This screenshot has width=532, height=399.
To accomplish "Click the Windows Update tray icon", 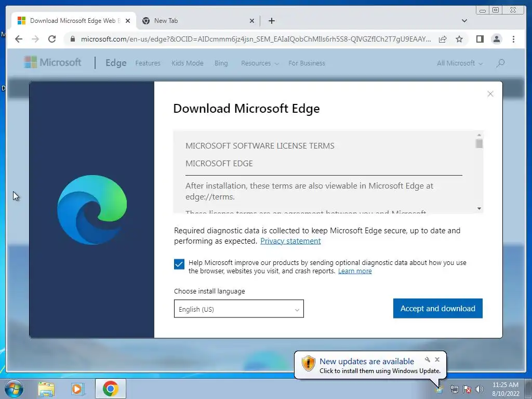I will [x=440, y=390].
